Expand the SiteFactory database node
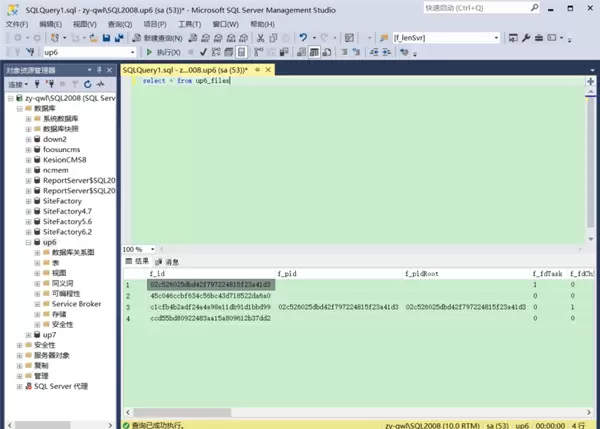Screen dimensions: 600x429 27,201
